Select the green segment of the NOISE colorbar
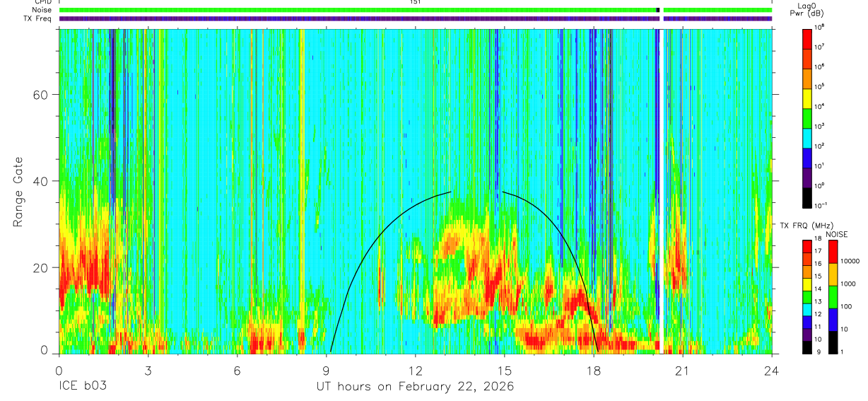 click(x=833, y=296)
